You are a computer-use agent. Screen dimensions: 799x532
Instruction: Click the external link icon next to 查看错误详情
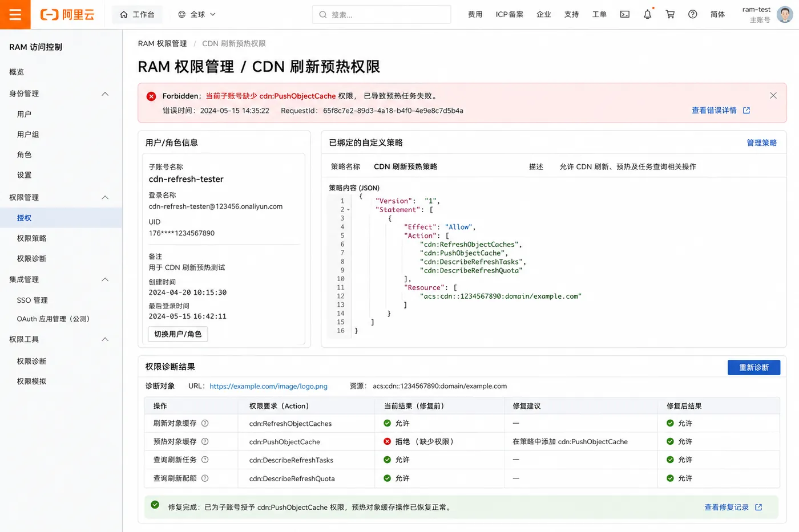pos(746,111)
